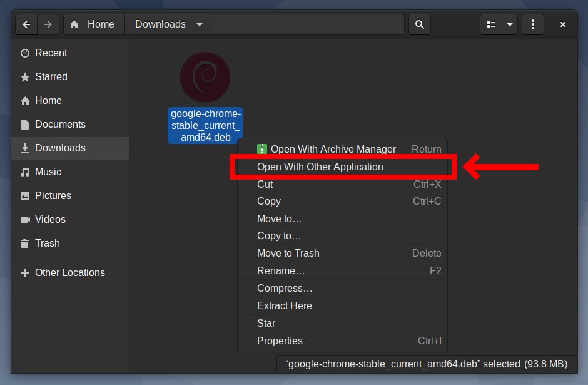Screen dimensions: 588x385
Task: Click the Downloads arrow icon in sidebar
Action: [x=25, y=148]
